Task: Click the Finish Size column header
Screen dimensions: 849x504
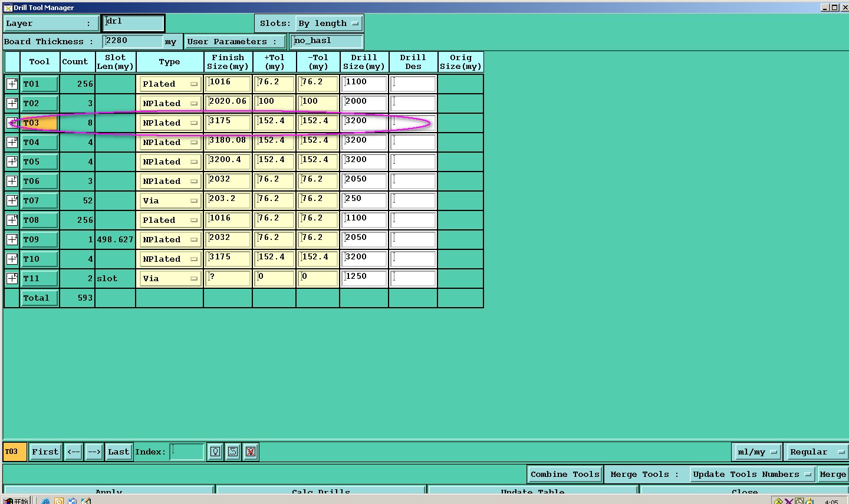Action: coord(228,62)
